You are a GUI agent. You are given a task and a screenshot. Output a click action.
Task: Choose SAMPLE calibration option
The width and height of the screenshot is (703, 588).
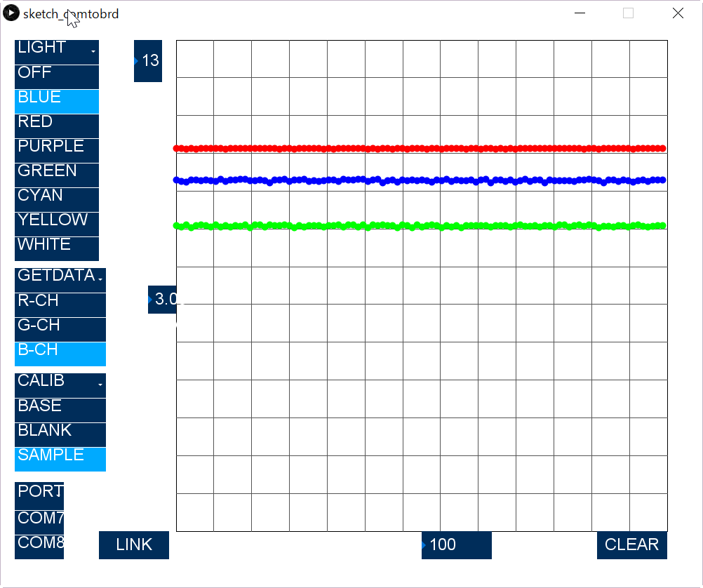(x=60, y=460)
